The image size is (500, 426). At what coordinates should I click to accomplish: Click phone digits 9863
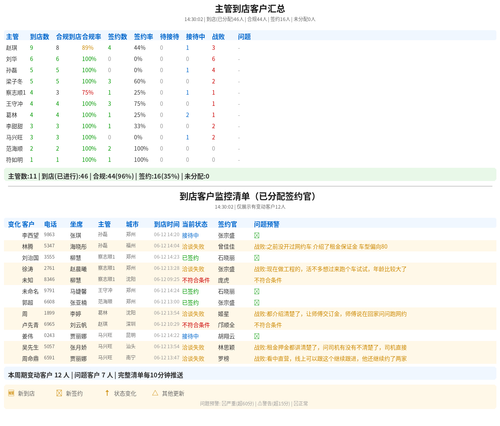click(49, 235)
